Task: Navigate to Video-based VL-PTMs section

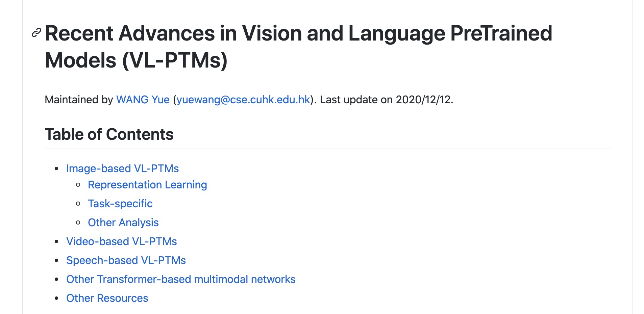Action: point(121,241)
